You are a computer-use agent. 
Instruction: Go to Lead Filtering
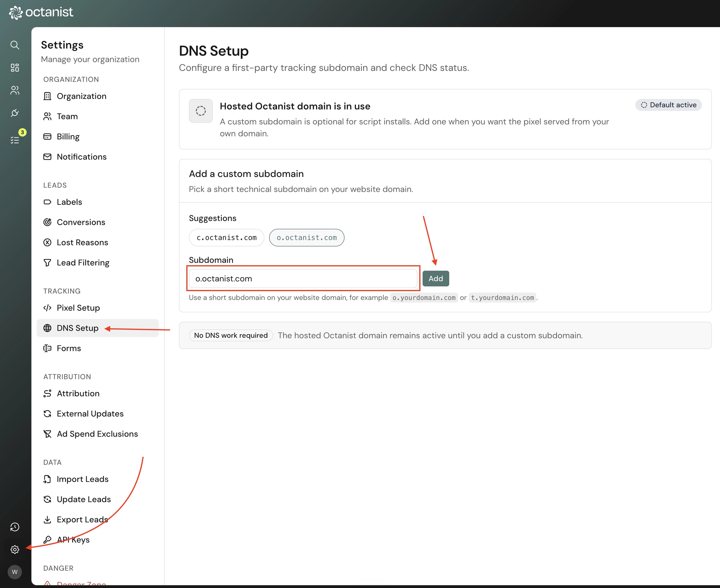[x=98, y=263]
